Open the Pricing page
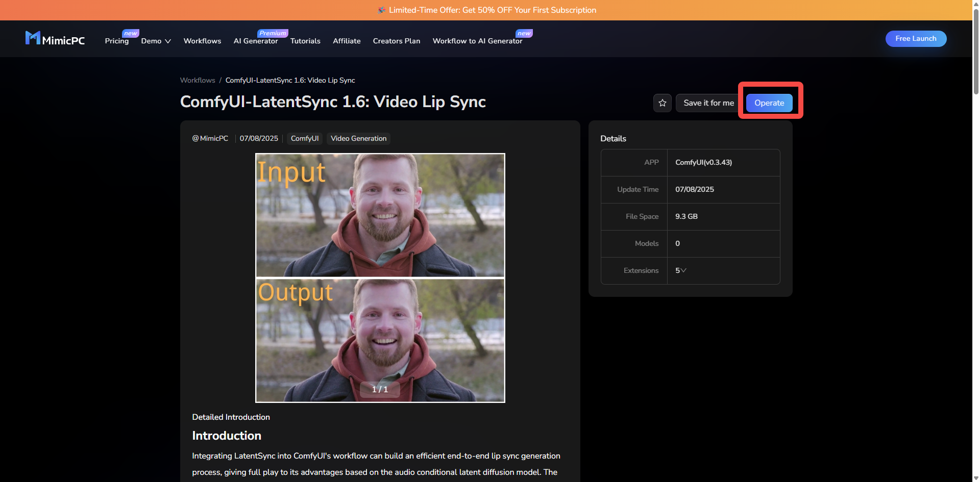 tap(116, 41)
